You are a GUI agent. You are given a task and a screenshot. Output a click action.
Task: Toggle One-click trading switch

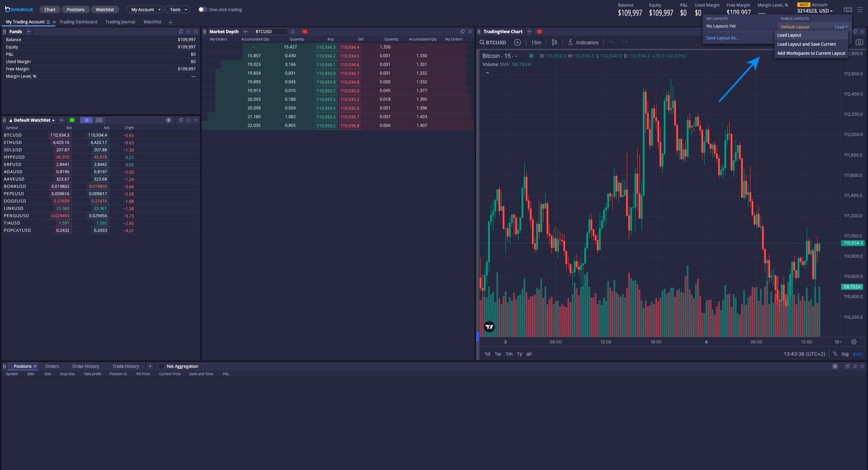pos(203,10)
